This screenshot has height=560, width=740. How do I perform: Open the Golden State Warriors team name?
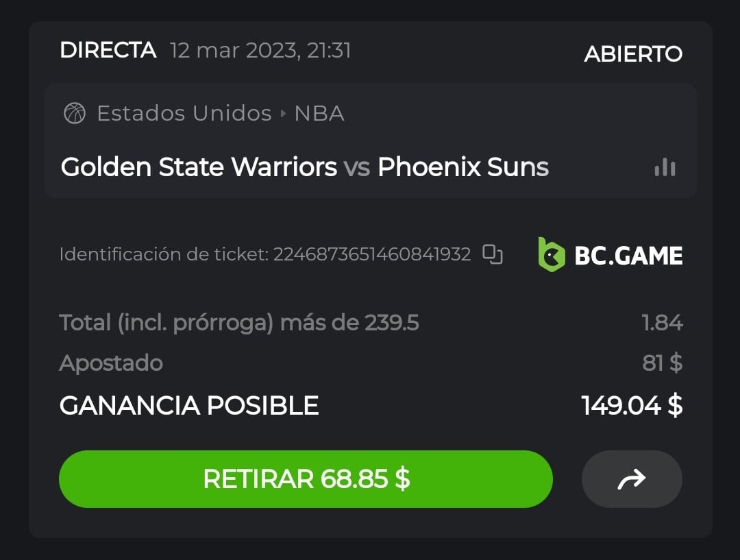[199, 167]
